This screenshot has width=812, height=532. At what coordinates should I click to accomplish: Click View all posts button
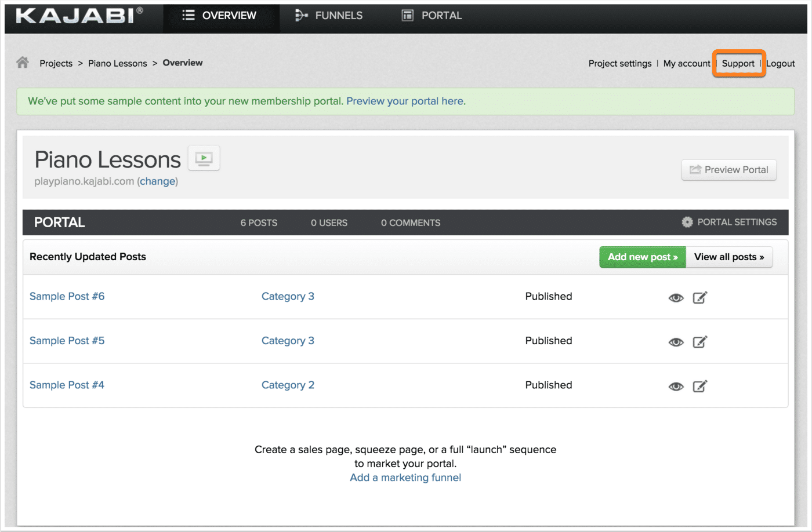click(729, 257)
